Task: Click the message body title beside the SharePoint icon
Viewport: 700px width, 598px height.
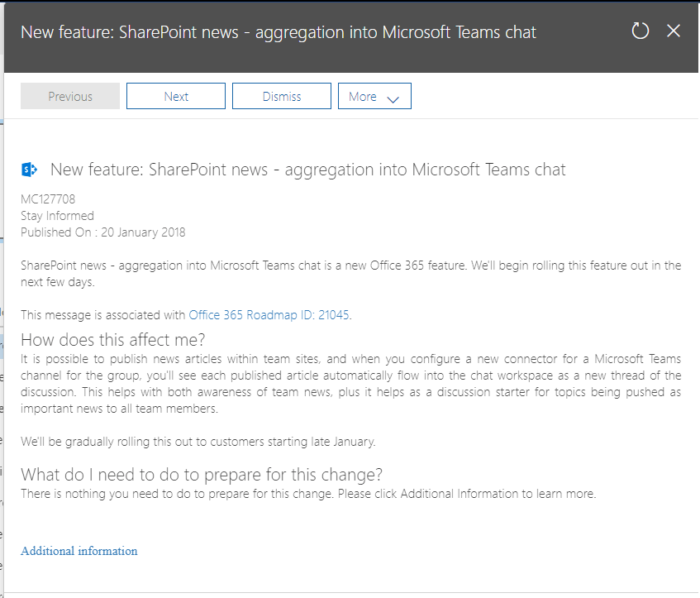Action: click(x=307, y=170)
